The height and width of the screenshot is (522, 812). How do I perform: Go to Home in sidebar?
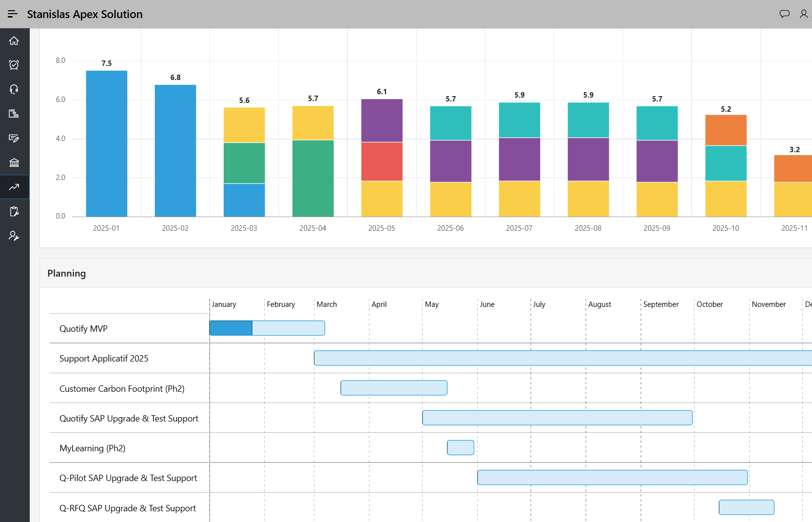point(14,40)
